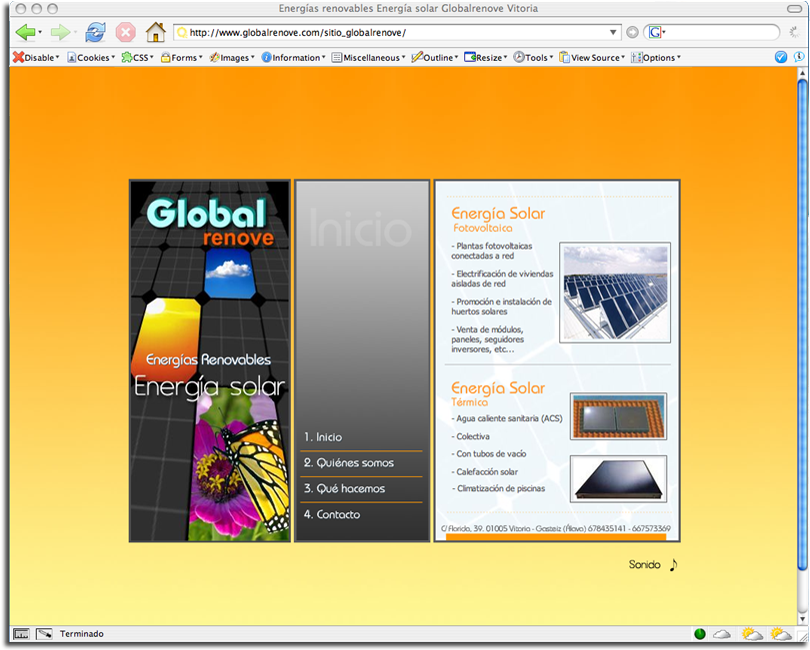810x650 pixels.
Task: Click the blue sky cloud panel image
Action: [x=230, y=274]
